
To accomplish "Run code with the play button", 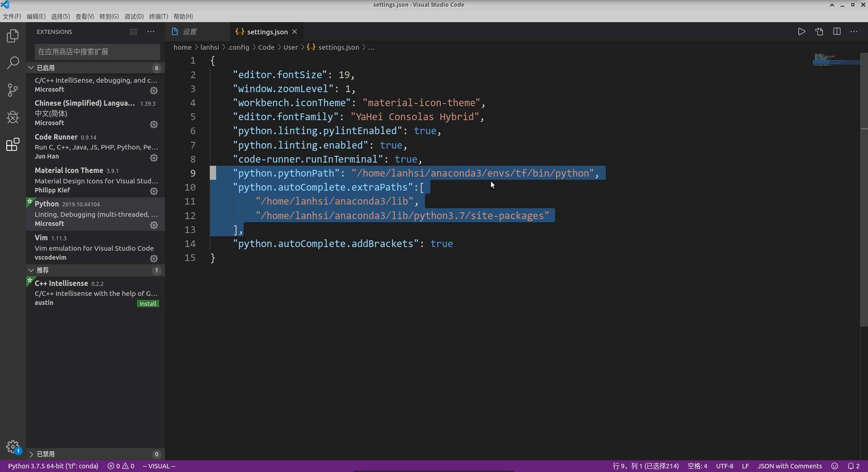I will pyautogui.click(x=801, y=32).
